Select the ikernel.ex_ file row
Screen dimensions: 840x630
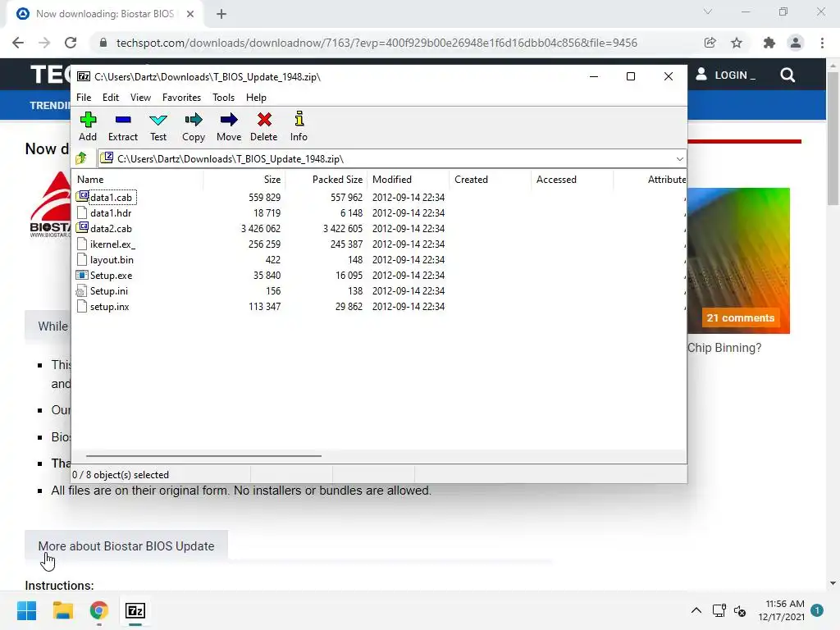379,244
